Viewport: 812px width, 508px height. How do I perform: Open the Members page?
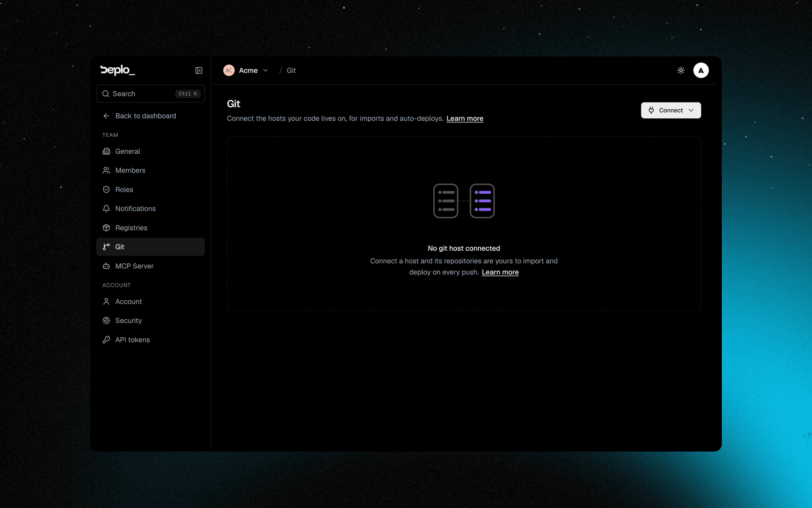(x=150, y=170)
